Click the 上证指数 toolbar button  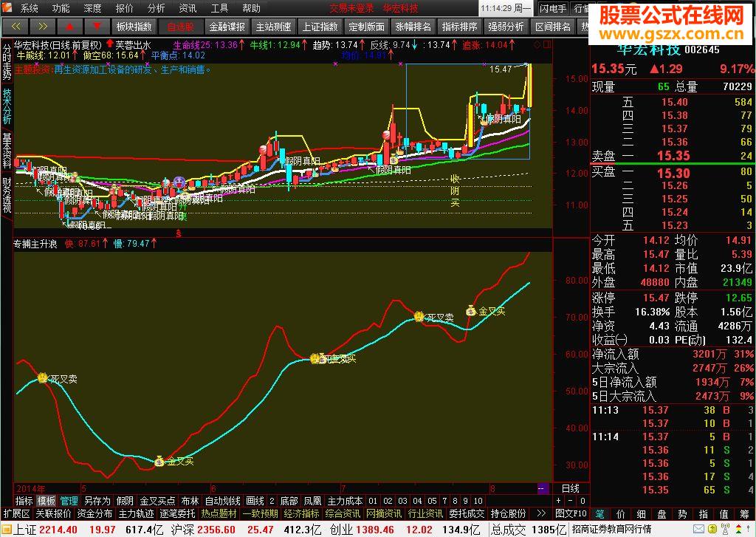point(320,27)
